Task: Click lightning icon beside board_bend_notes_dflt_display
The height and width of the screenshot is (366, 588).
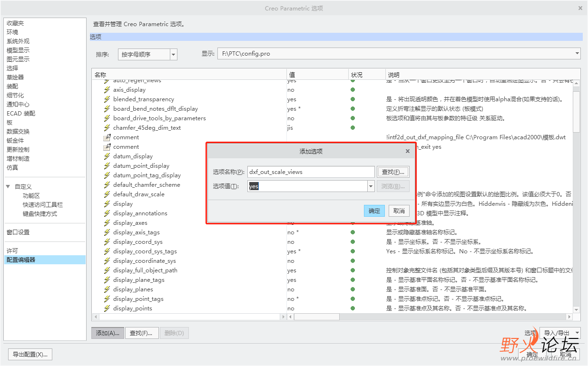Action: pos(107,109)
